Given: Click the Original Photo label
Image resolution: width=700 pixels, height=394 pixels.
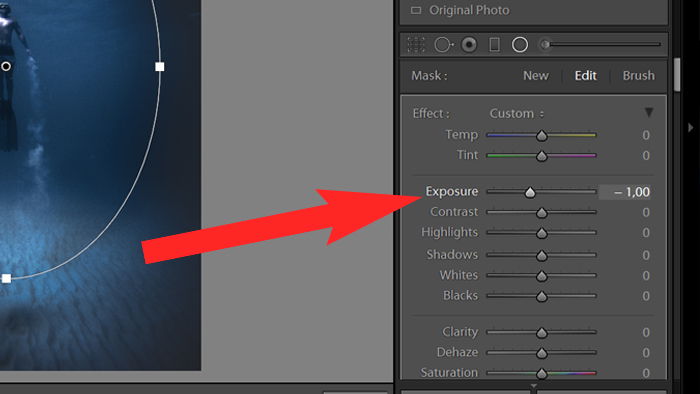Looking at the screenshot, I should coord(469,10).
